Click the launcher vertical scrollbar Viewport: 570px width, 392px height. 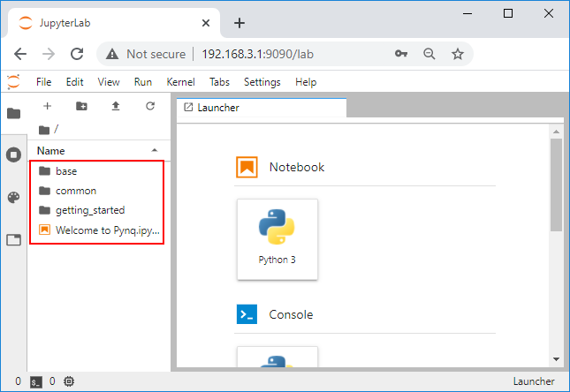point(556,185)
